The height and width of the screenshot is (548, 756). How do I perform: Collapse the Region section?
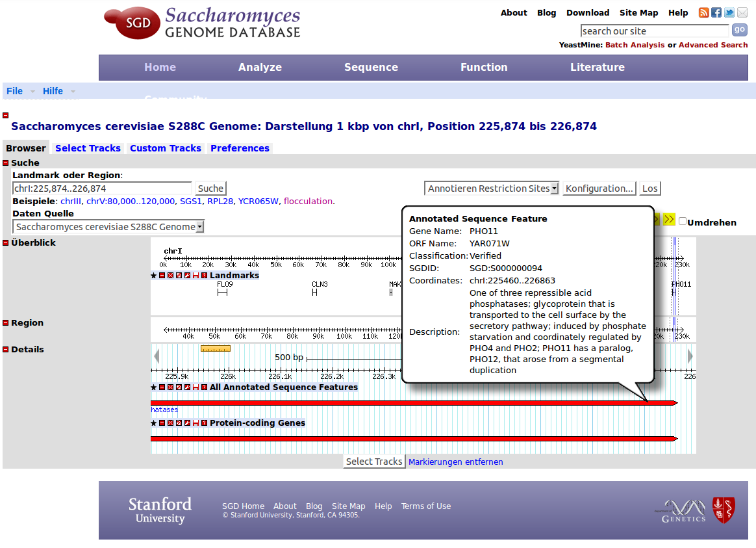coord(6,322)
